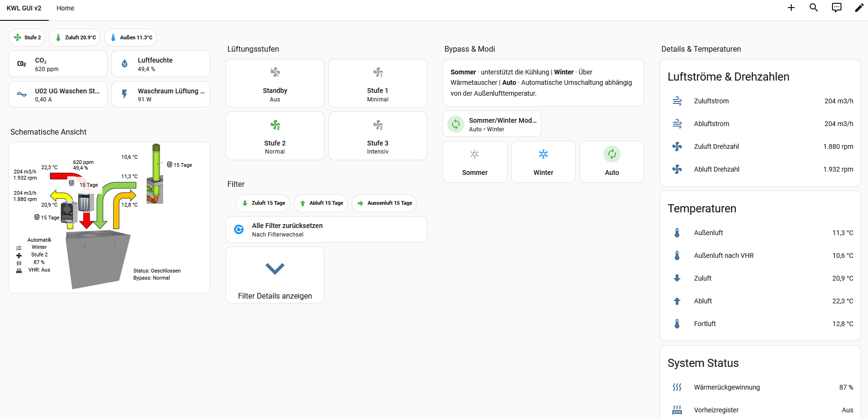Switch ventilation to Stufe 1 Minimal
Viewport: 868px width, 419px height.
[x=378, y=83]
